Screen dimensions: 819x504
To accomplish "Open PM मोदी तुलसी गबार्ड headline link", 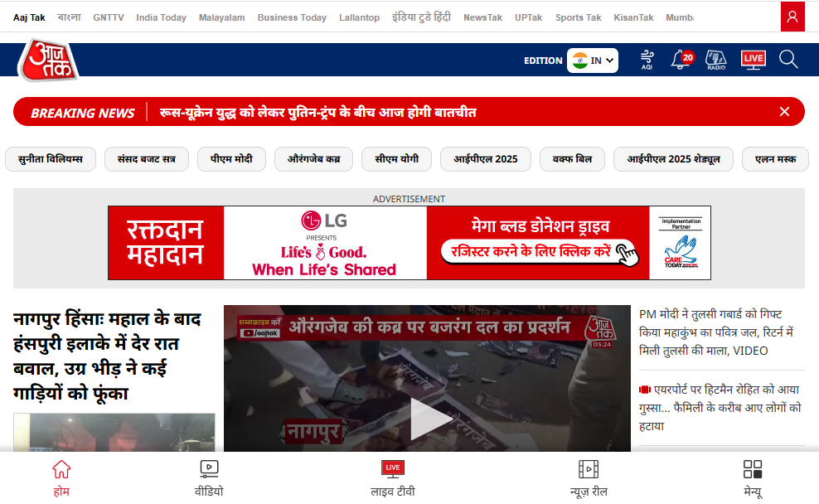I will point(716,332).
